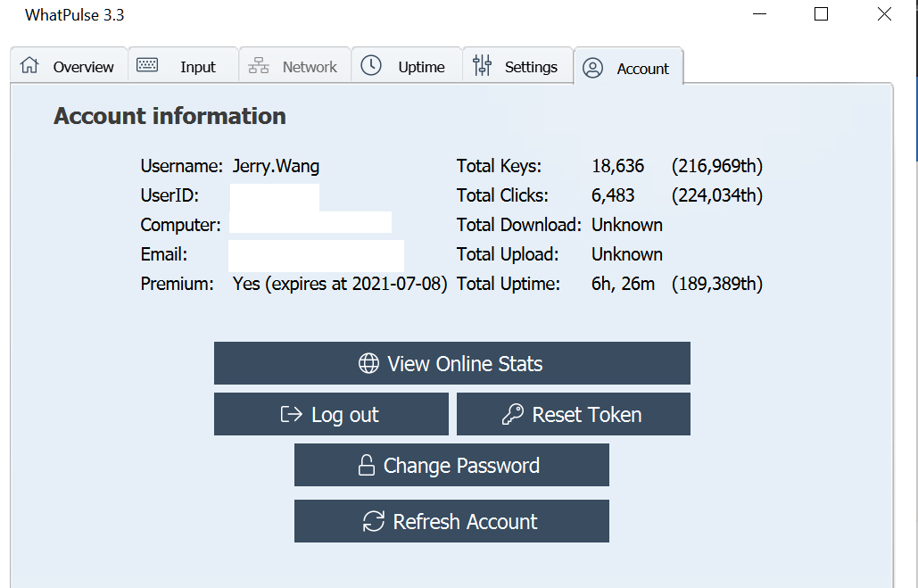The width and height of the screenshot is (918, 588).
Task: Select the Account tab label
Action: coord(642,69)
